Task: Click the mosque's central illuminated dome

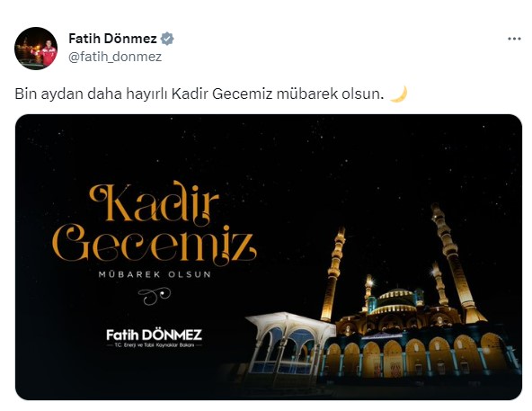Action: tap(395, 299)
